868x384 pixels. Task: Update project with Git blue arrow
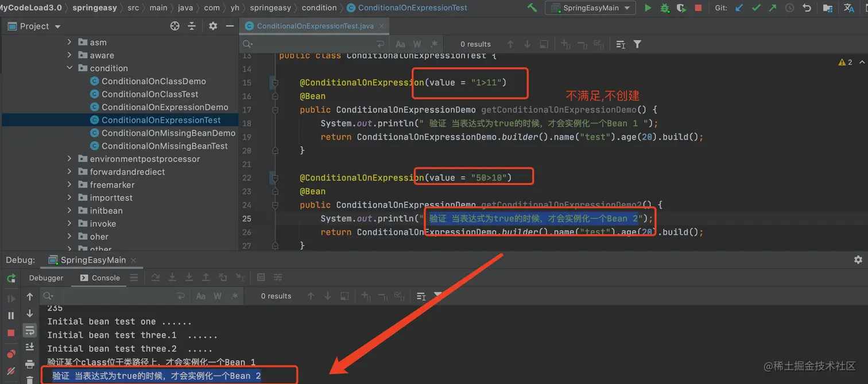point(739,8)
